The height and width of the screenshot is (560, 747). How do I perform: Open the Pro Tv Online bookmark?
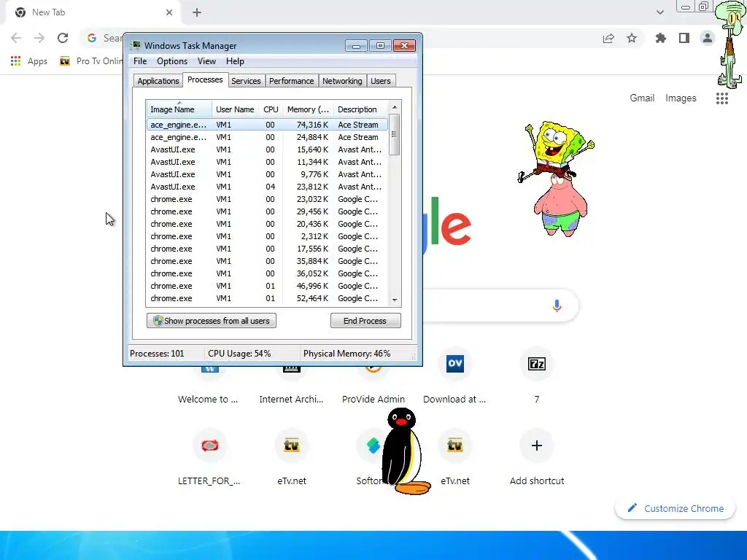(91, 61)
